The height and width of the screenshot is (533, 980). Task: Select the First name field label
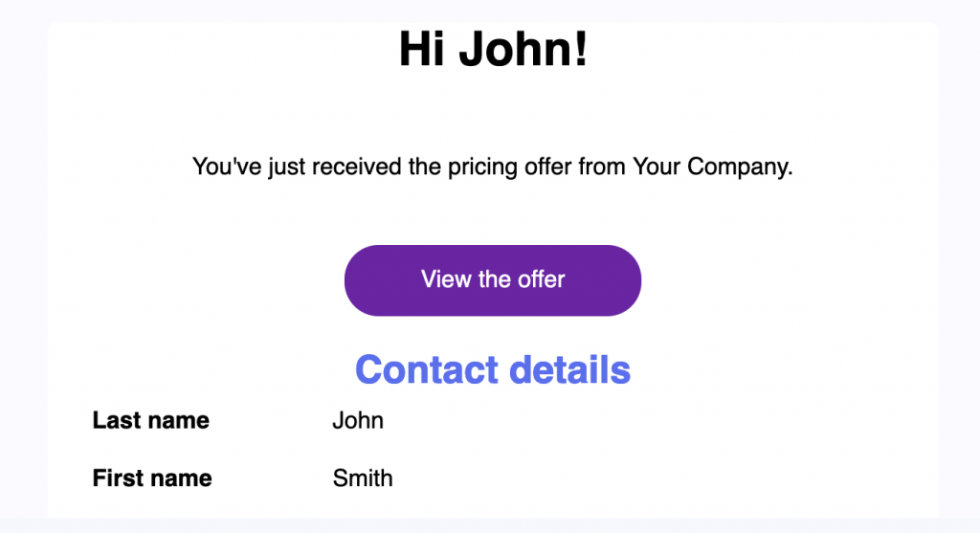tap(152, 478)
